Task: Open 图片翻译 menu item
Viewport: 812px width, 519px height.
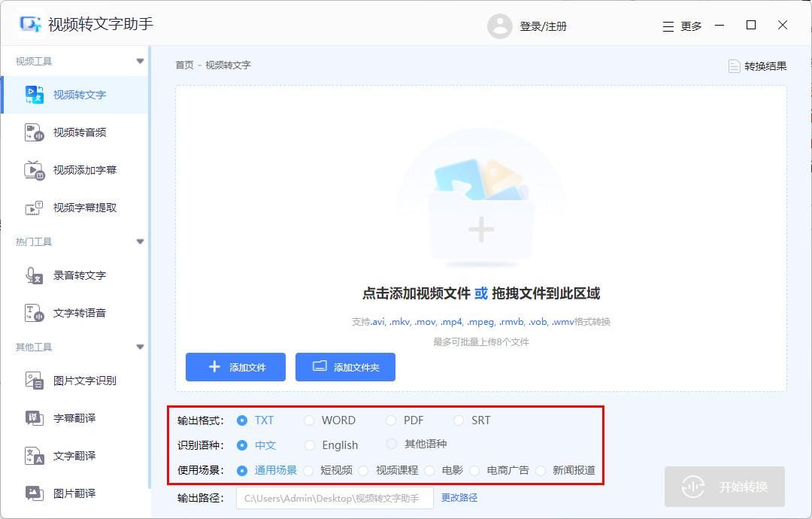Action: [x=74, y=493]
